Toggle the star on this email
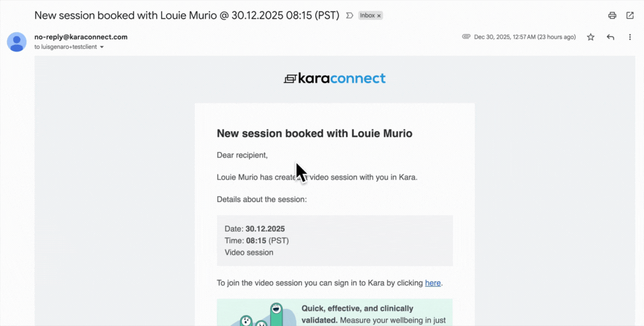Viewport: 644px width, 326px height. (591, 37)
